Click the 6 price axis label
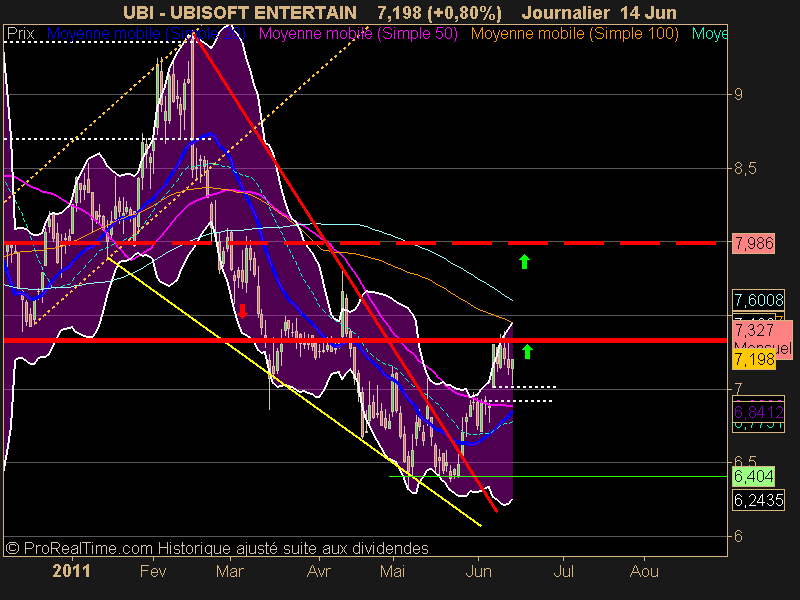 tap(738, 536)
